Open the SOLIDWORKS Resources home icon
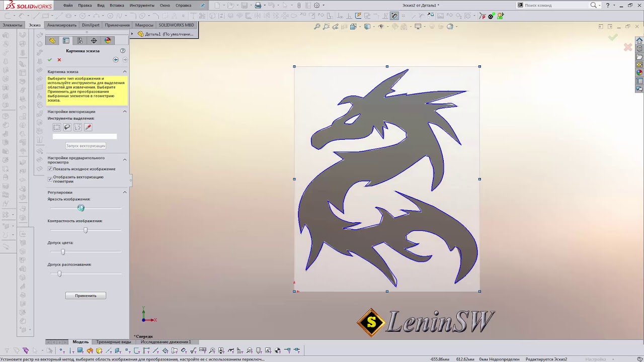The width and height of the screenshot is (644, 362). 639,41
